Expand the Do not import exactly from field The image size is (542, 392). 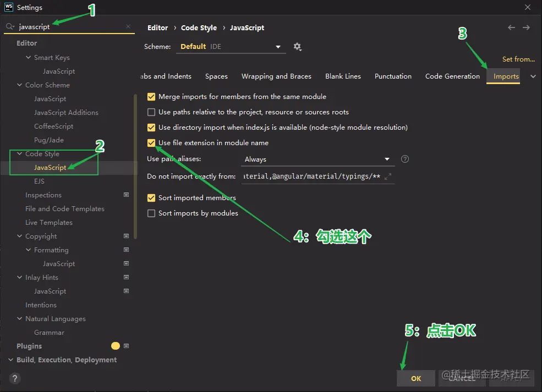coord(388,176)
